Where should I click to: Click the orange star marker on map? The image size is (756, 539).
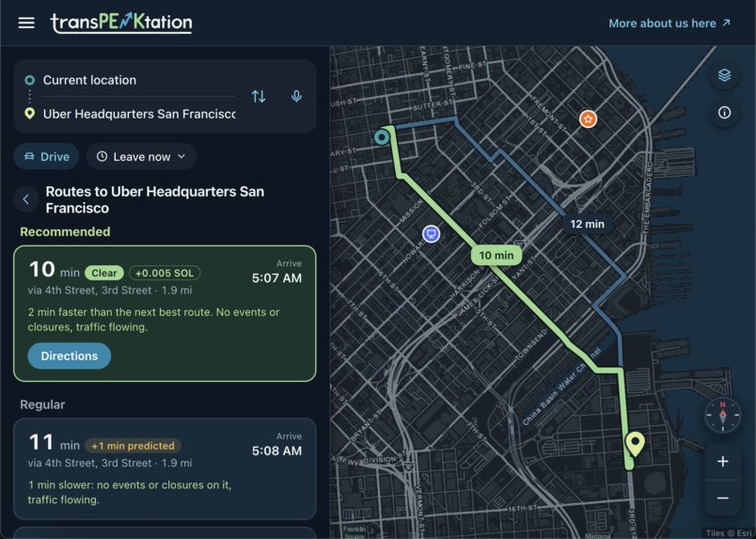pos(588,119)
